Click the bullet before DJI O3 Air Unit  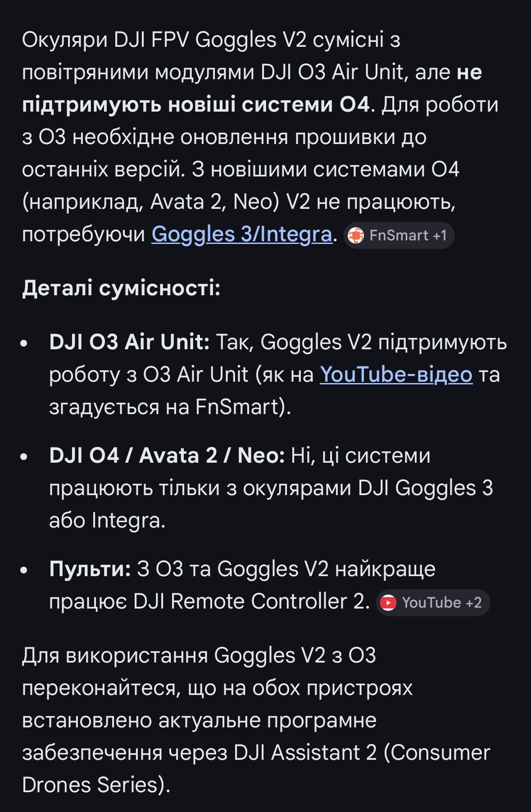pyautogui.click(x=24, y=343)
